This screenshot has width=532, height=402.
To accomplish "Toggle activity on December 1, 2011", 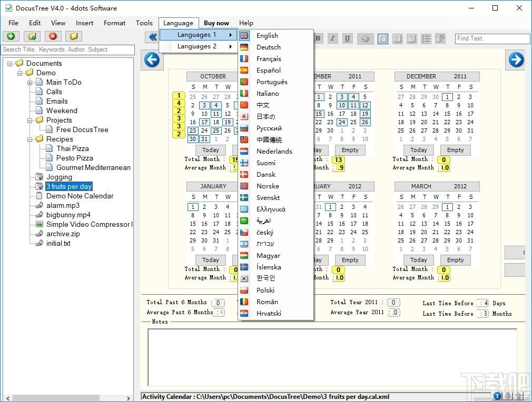I will (447, 97).
